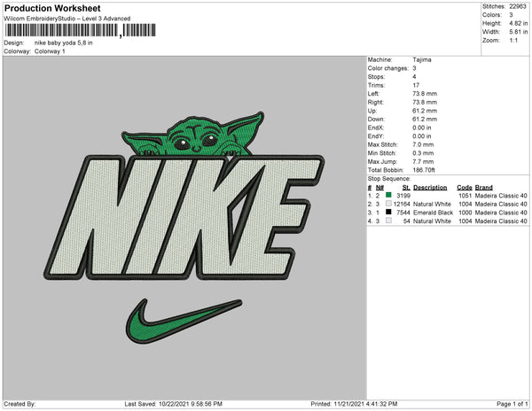Click thread code "1051"
This screenshot has width=532, height=411.
pyautogui.click(x=465, y=196)
